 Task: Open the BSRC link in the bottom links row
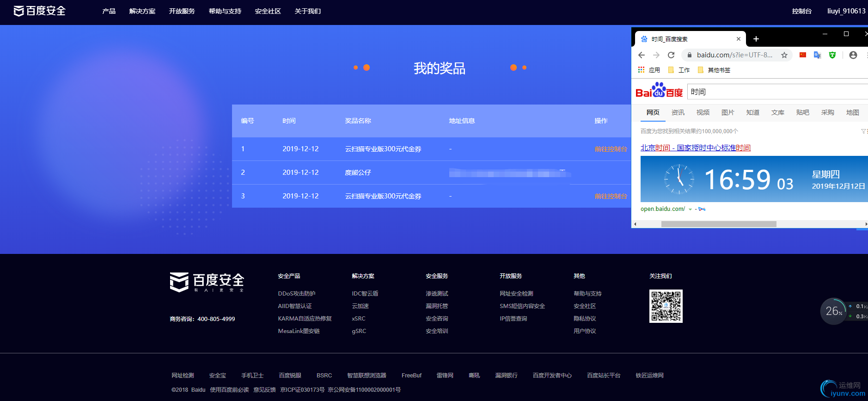324,376
